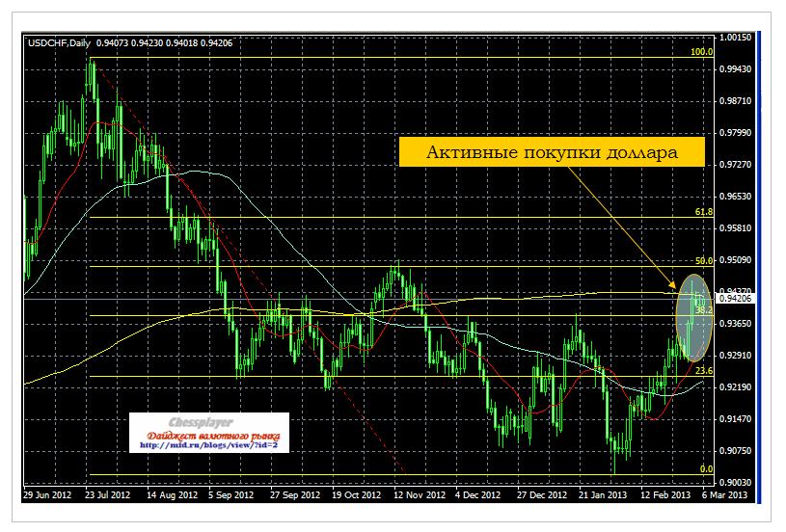Select the 100.0 Fibonacci level label

pyautogui.click(x=702, y=51)
